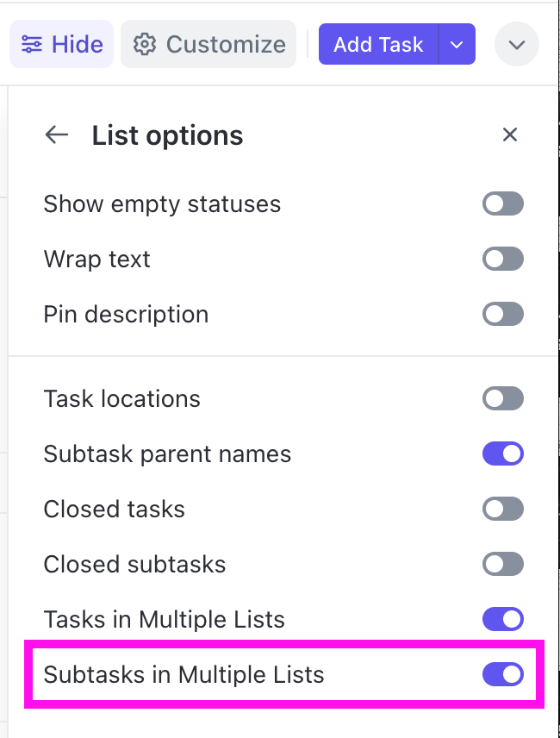Enable Show empty statuses

pos(503,203)
